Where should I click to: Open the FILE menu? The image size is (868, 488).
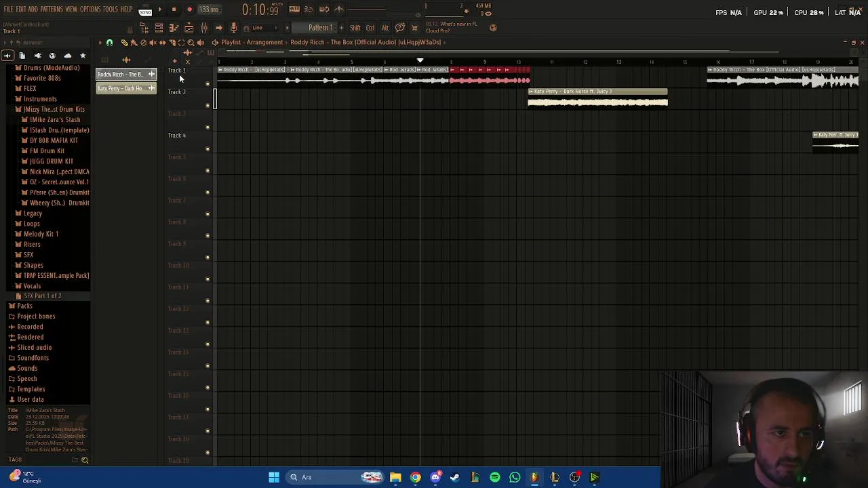[x=7, y=9]
